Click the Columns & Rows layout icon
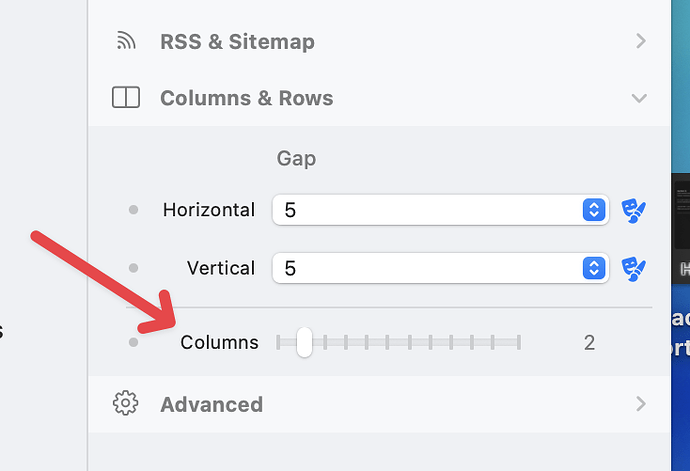This screenshot has width=690, height=471. tap(125, 98)
